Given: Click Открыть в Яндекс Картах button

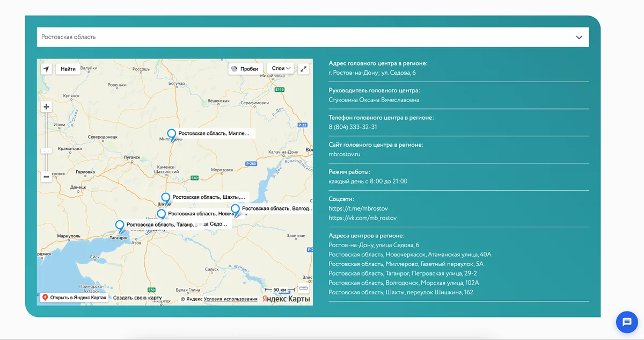Looking at the screenshot, I should coord(74,298).
